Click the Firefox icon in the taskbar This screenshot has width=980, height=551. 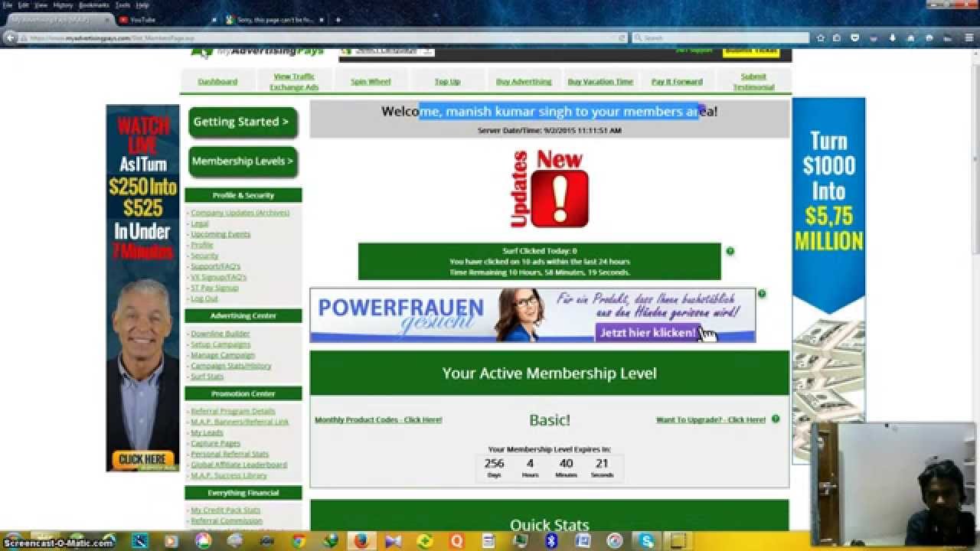tap(360, 541)
